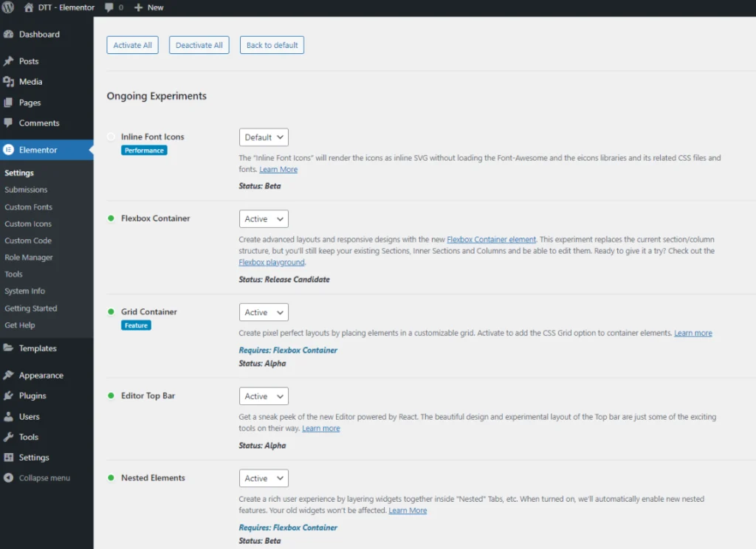The width and height of the screenshot is (756, 549).
Task: Open the Flexbox Container element link
Action: (x=491, y=239)
